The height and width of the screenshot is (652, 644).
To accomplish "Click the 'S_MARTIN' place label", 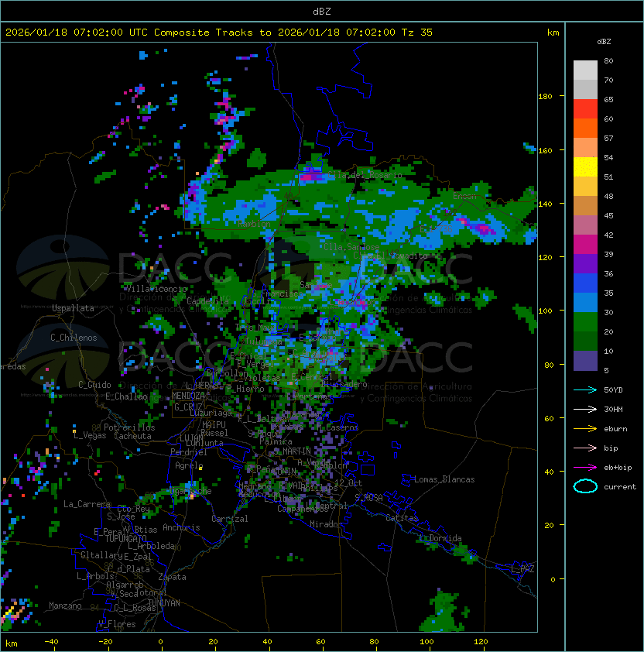I will coord(292,451).
